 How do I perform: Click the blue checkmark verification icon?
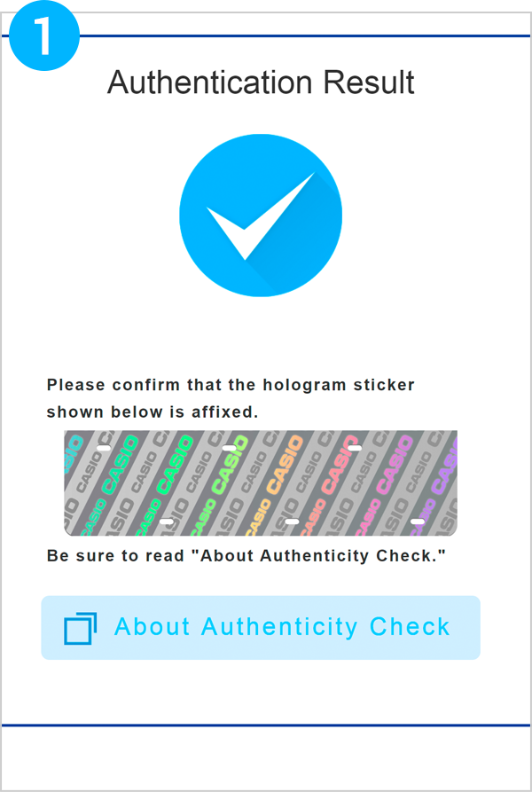click(x=261, y=216)
